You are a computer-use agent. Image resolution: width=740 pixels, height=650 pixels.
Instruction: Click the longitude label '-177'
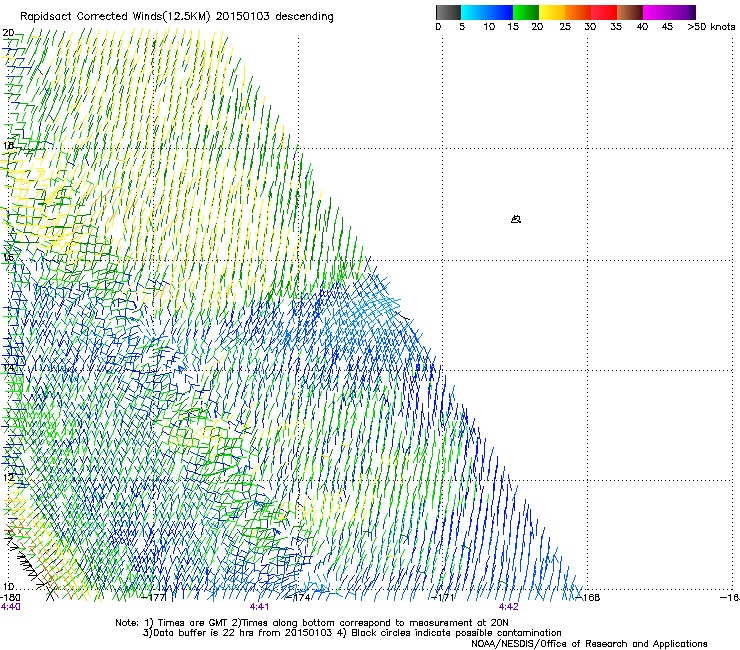click(154, 597)
